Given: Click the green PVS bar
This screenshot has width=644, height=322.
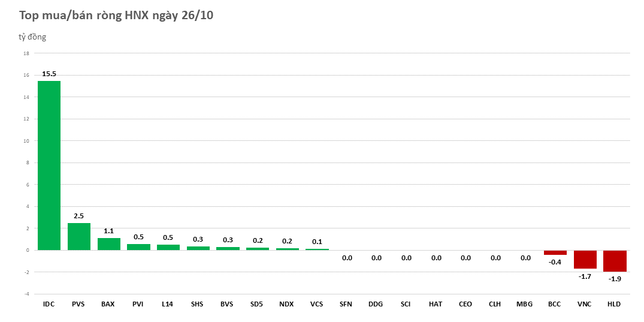Looking at the screenshot, I should 78,237.
